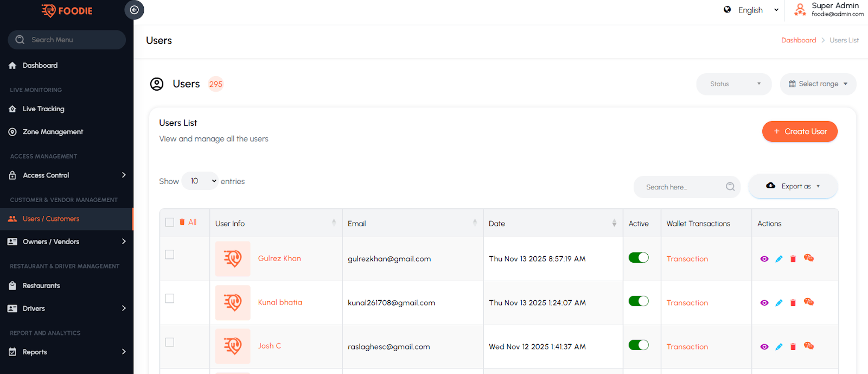Focus the Search Menu field in sidebar

tap(67, 40)
